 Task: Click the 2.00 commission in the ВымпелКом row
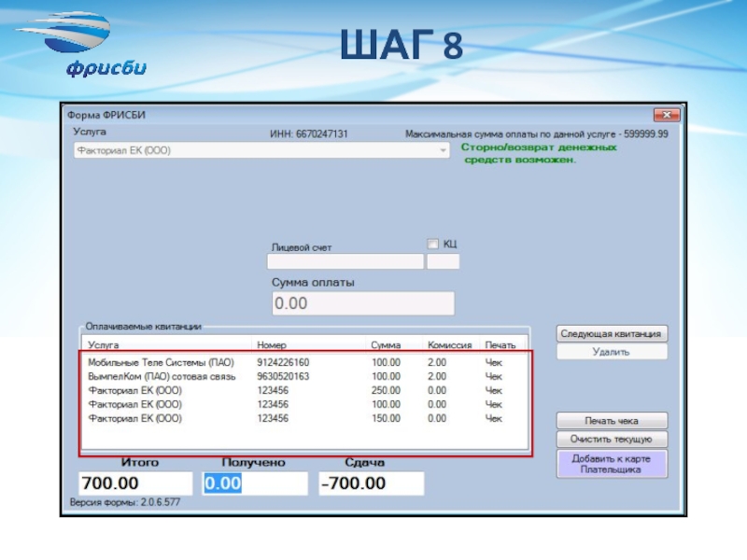tap(437, 377)
